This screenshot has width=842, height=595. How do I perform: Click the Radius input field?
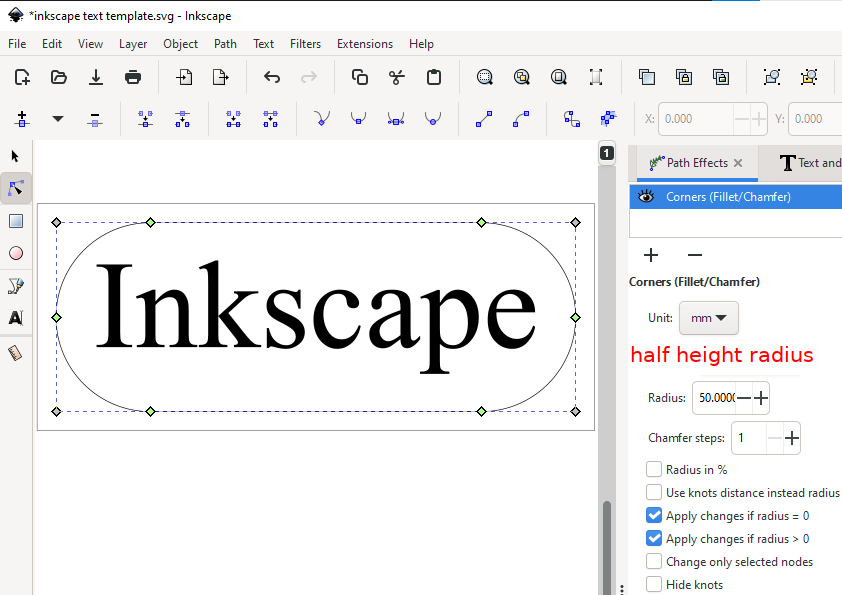pyautogui.click(x=715, y=398)
